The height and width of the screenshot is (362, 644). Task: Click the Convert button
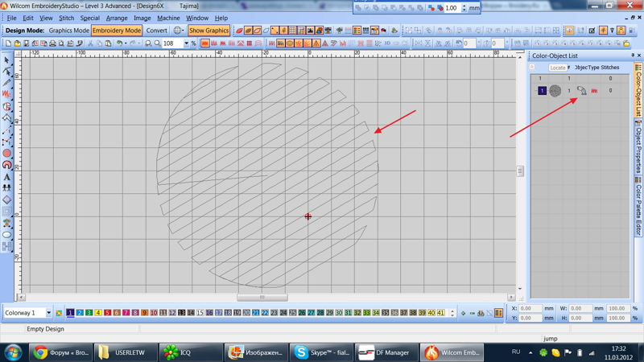156,31
